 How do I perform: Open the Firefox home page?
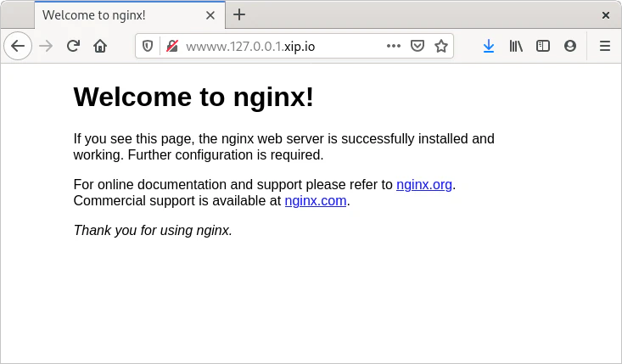click(x=100, y=47)
